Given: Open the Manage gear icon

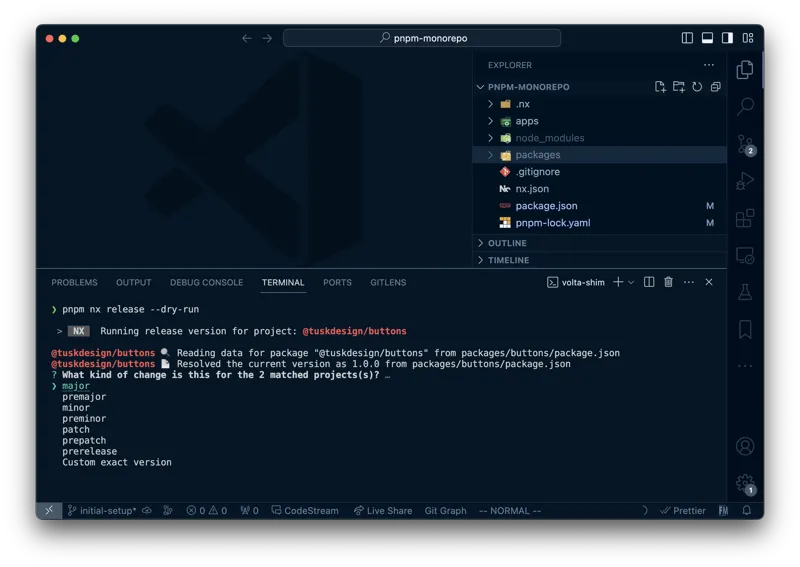Looking at the screenshot, I should tap(744, 483).
